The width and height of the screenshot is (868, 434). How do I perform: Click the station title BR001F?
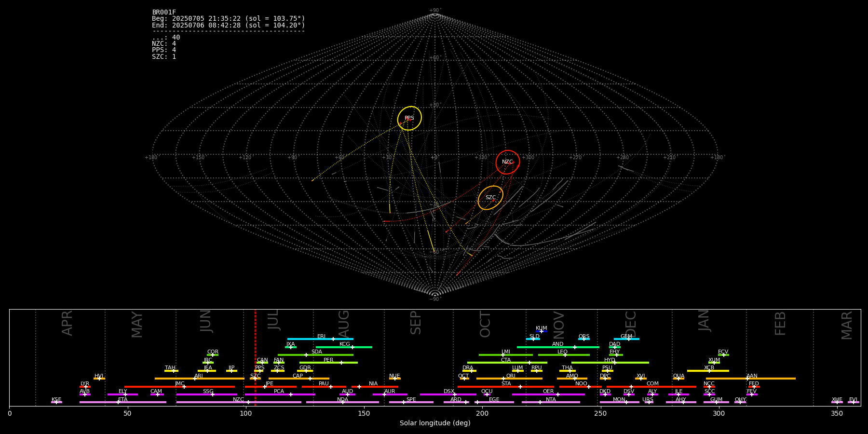click(164, 13)
